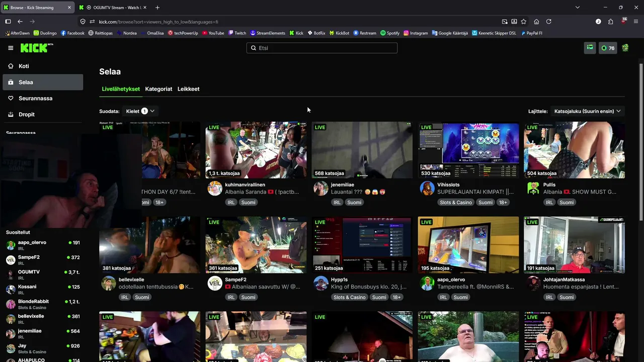
Task: Open the user profile avatar menu
Action: point(625,48)
